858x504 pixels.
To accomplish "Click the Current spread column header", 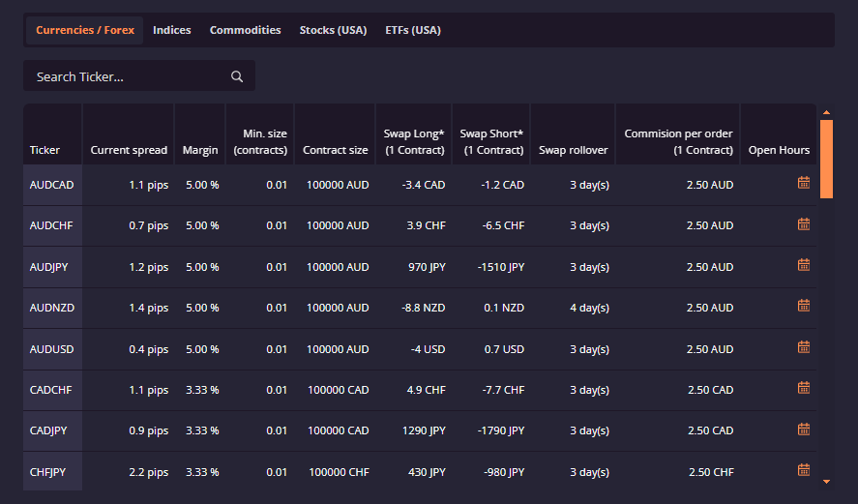I will [x=129, y=150].
